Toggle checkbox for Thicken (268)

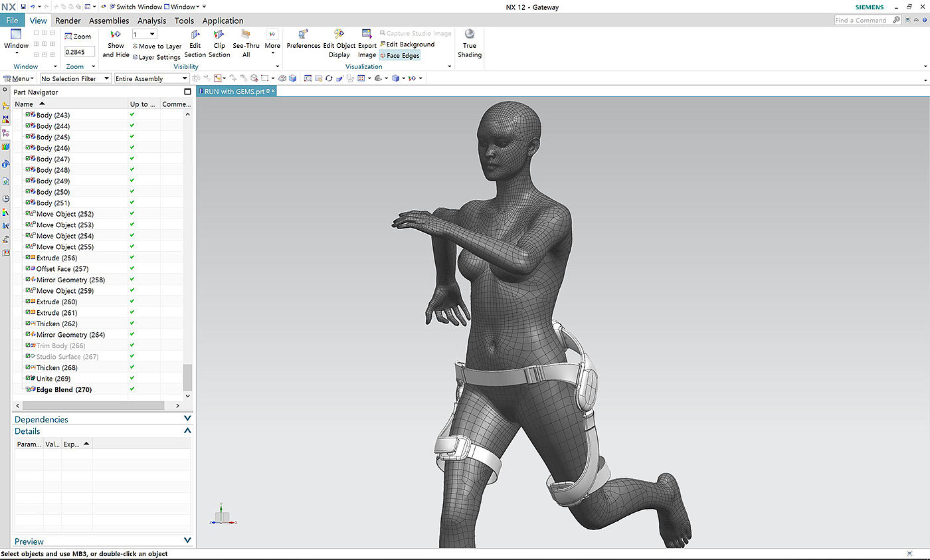coord(28,367)
